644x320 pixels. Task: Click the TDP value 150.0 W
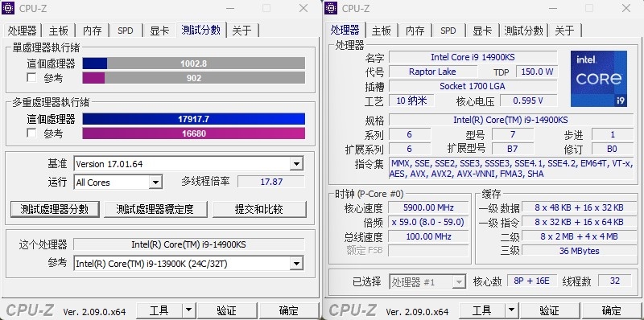tap(537, 72)
